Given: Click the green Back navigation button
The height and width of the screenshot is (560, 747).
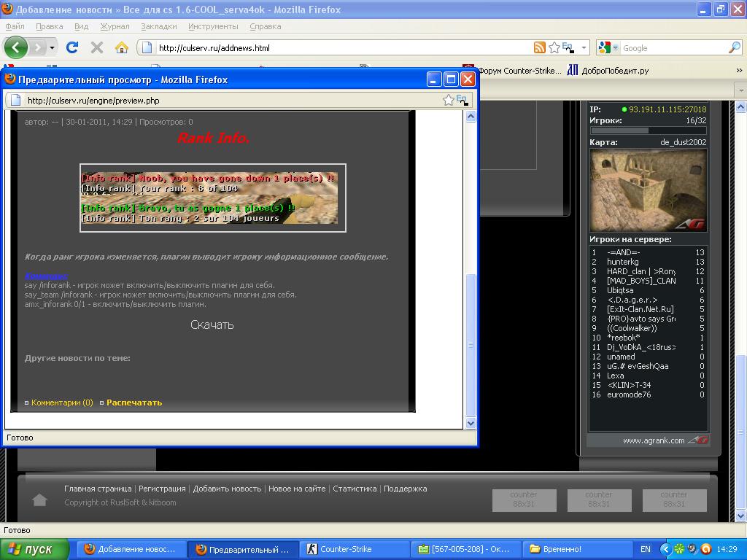Looking at the screenshot, I should 16,47.
